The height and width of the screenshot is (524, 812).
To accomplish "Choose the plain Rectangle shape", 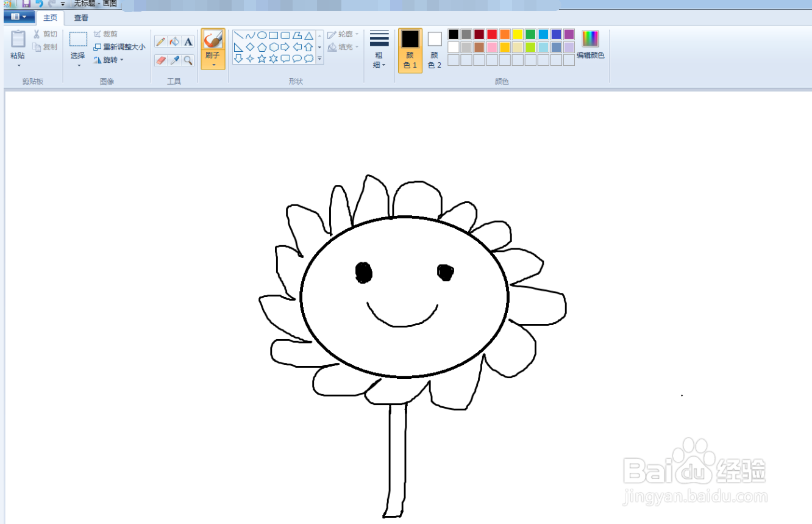I will click(x=274, y=35).
